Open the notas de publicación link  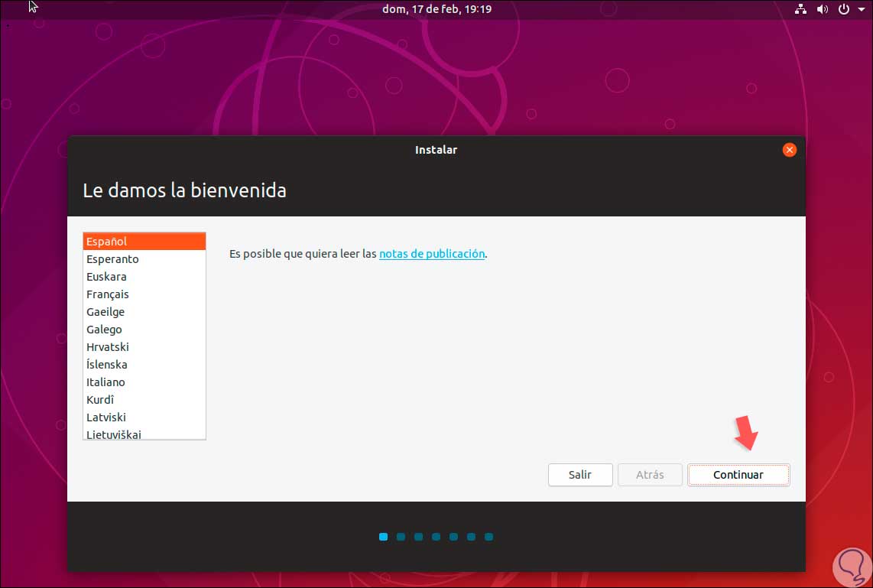[x=431, y=254]
